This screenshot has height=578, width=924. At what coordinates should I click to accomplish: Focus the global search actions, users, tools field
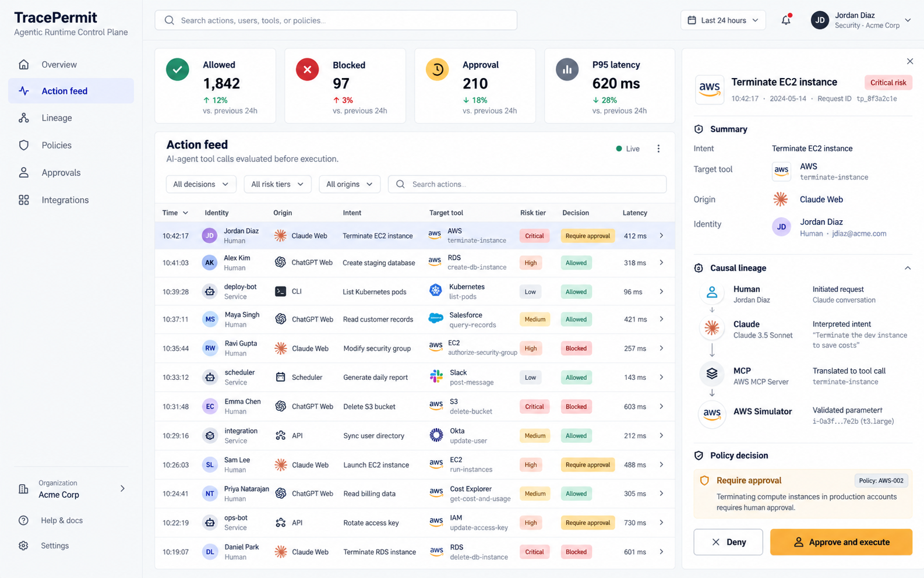[x=336, y=20]
